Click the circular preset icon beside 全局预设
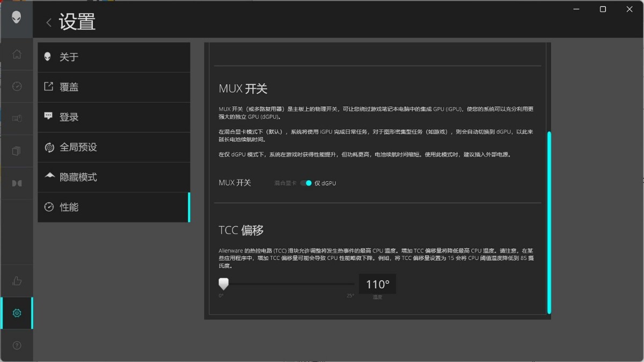 tap(49, 147)
